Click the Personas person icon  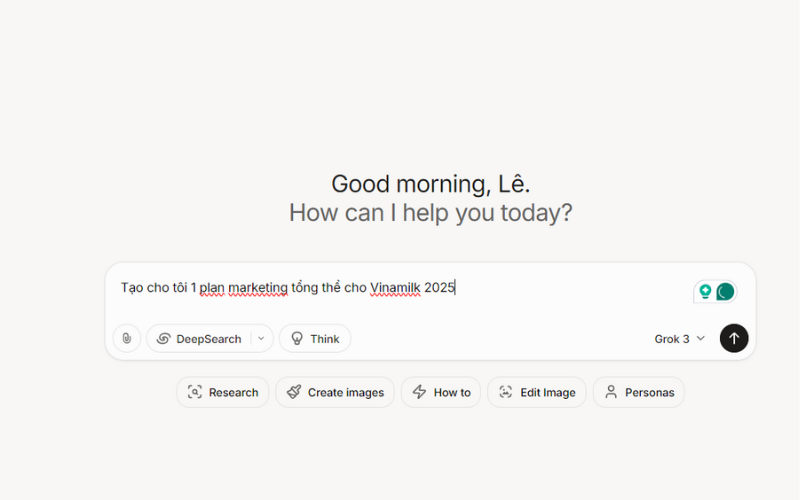click(x=611, y=393)
